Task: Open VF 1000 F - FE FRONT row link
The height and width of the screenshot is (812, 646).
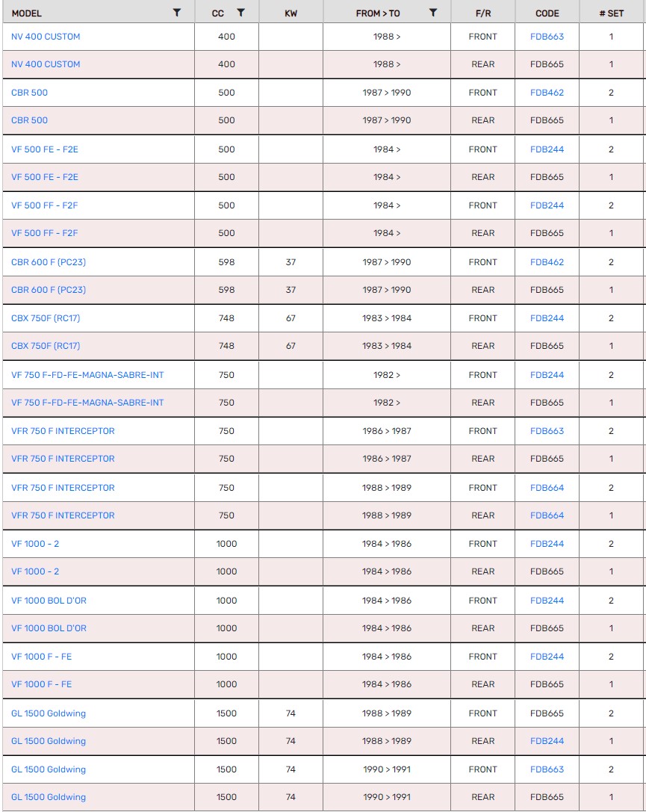Action: pyautogui.click(x=41, y=657)
